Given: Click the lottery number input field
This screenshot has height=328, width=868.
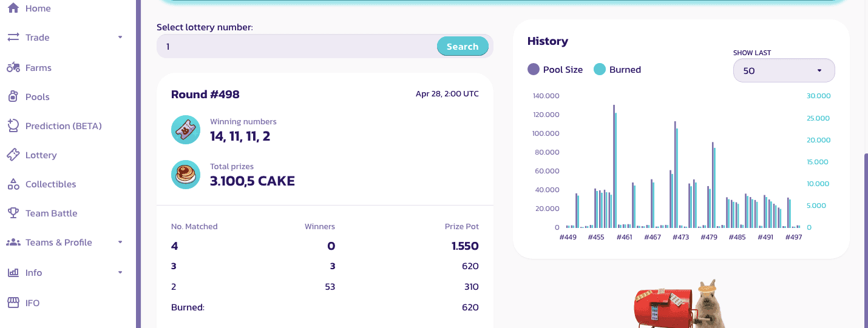Looking at the screenshot, I should [x=297, y=46].
